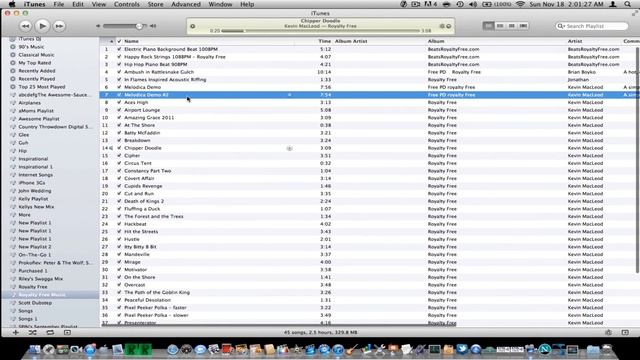Viewport: 640px width, 360px height.
Task: Click the low-volume speaker icon
Action: click(x=98, y=26)
